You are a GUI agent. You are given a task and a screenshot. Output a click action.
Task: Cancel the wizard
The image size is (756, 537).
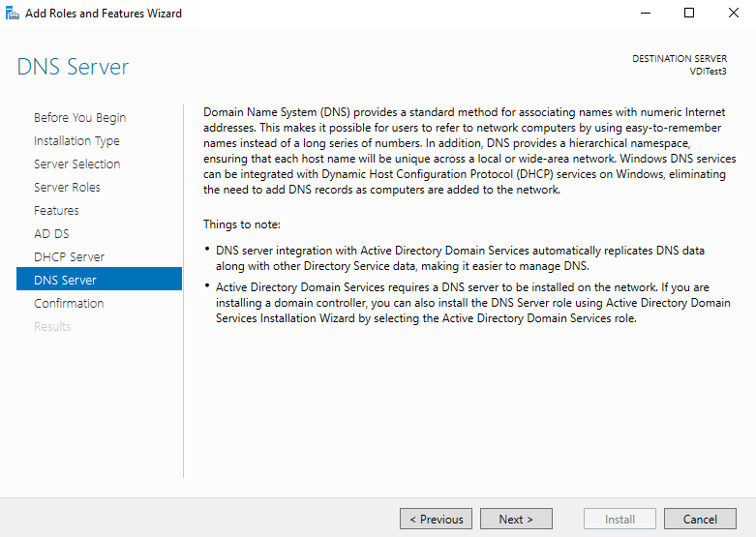pos(700,520)
